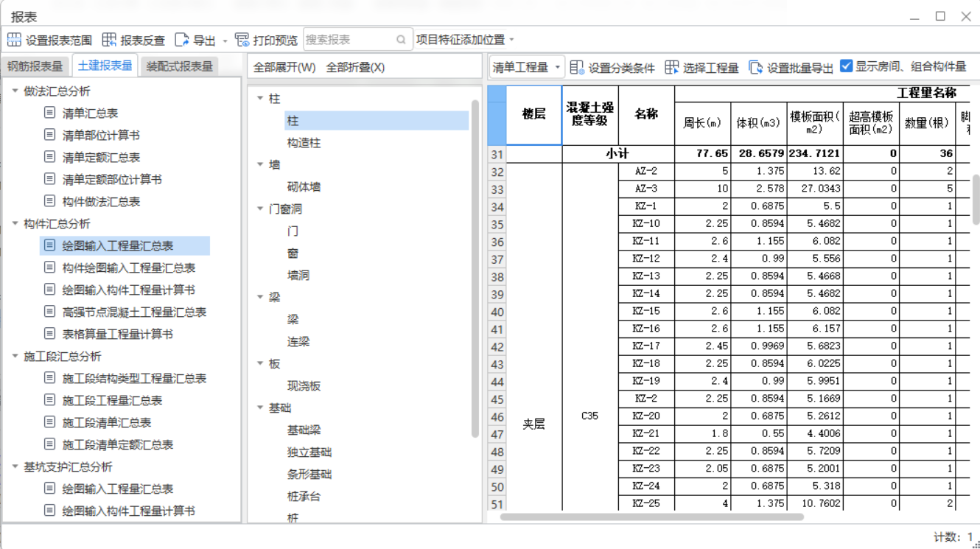980x549 pixels.
Task: Click document icon beside 施工段工程量汇总表
Action: 49,400
